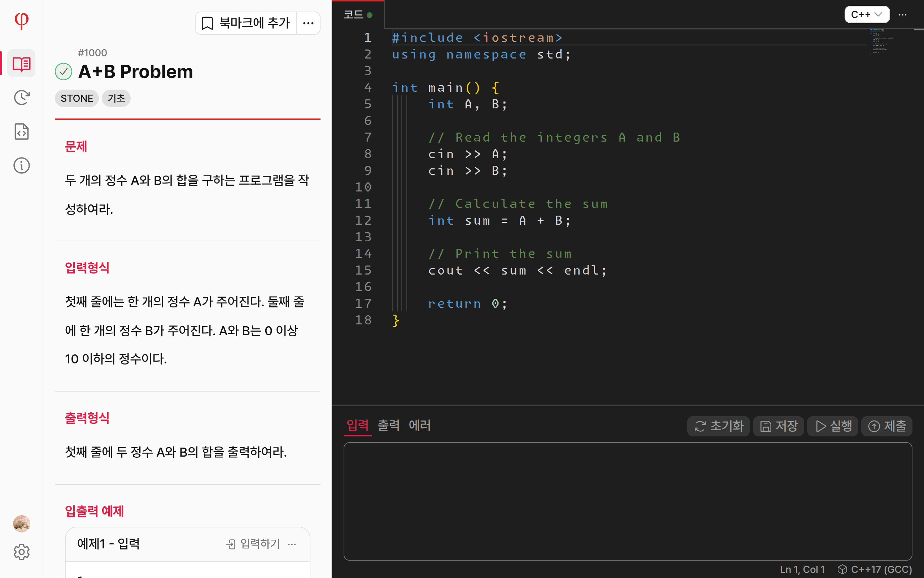Click the 입출력 예제 section heading
The image size is (924, 578).
94,511
